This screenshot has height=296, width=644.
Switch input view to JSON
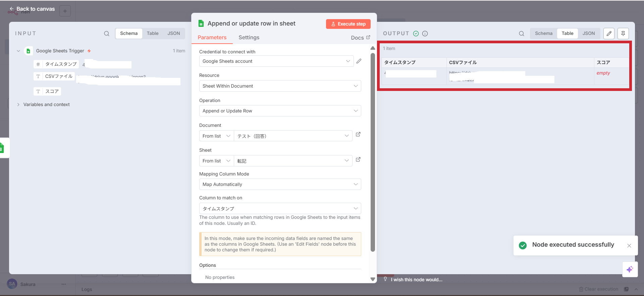(173, 34)
